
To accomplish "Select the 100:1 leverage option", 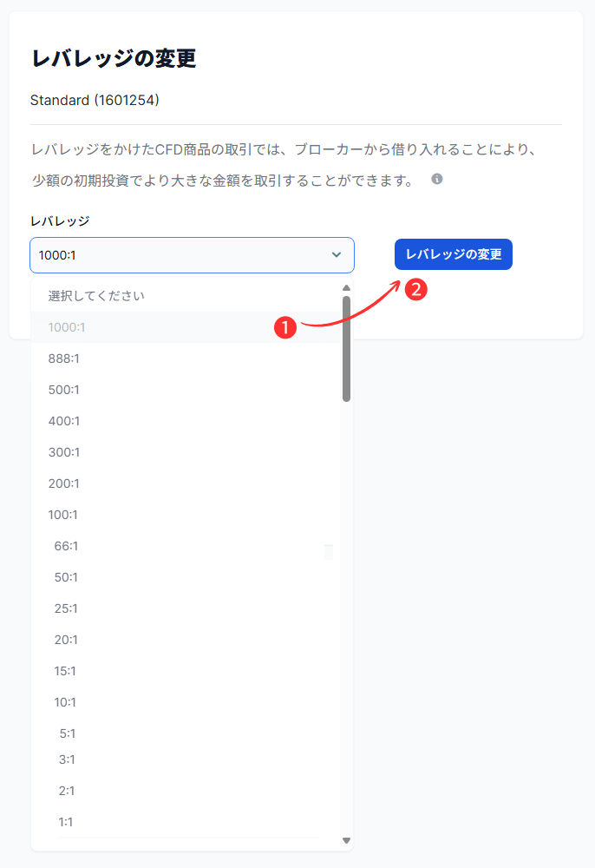I will point(64,515).
